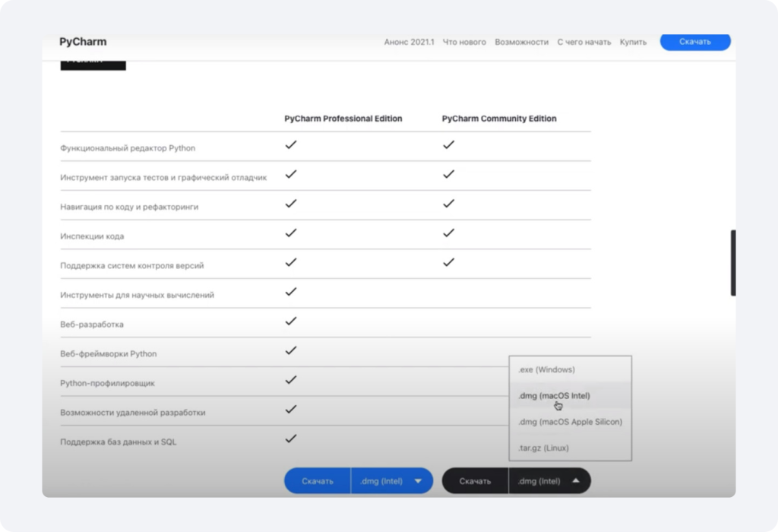The image size is (778, 532).
Task: Pick the .tar.gz (Linux) option
Action: coord(543,448)
